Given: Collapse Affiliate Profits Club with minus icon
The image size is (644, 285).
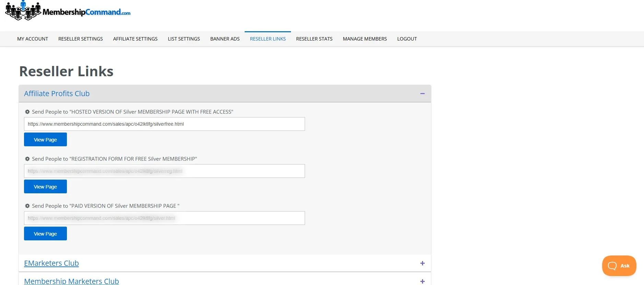Looking at the screenshot, I should (422, 94).
